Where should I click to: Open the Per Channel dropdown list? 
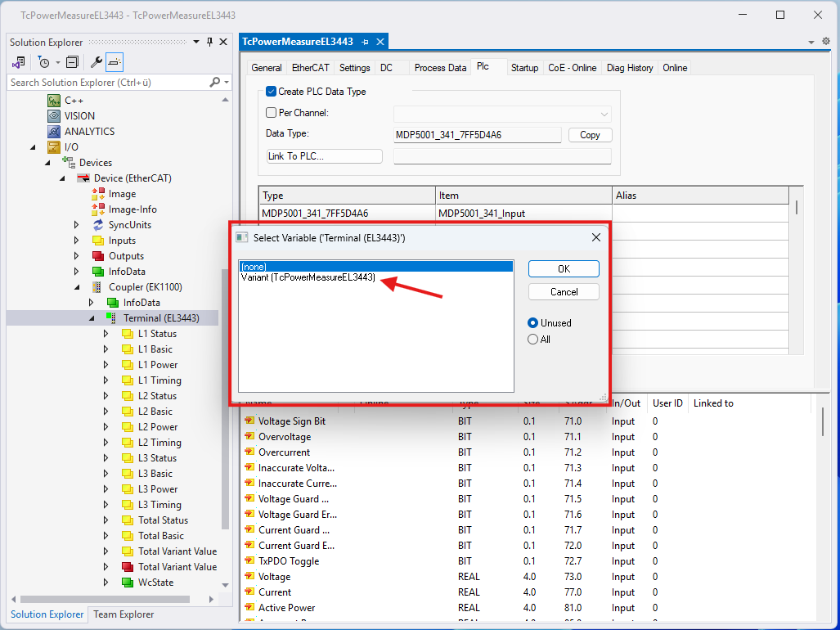tap(604, 115)
